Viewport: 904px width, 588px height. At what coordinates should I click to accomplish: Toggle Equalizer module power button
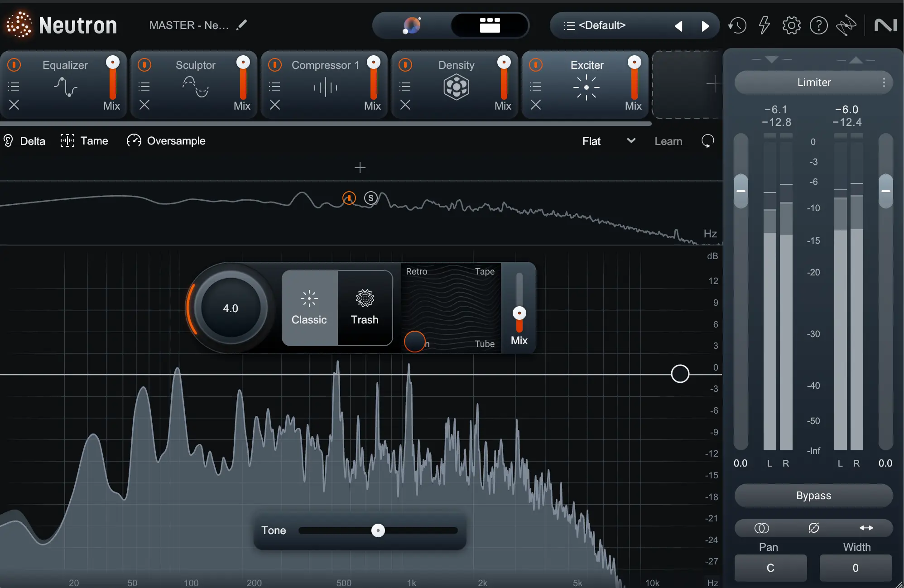tap(14, 65)
